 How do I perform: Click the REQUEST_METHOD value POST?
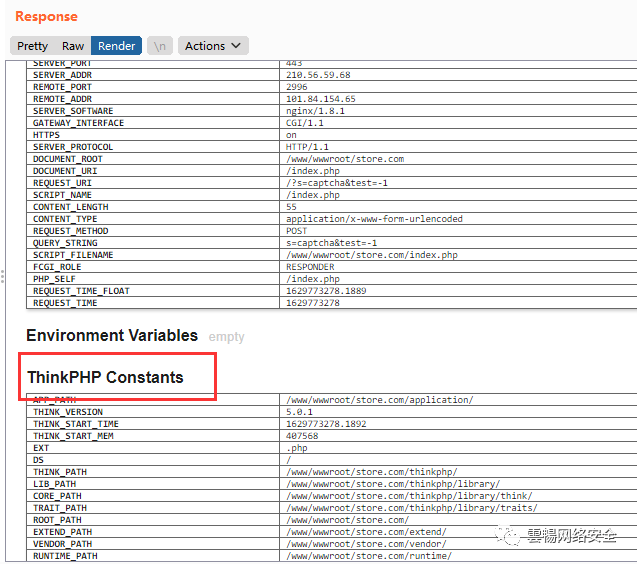297,231
